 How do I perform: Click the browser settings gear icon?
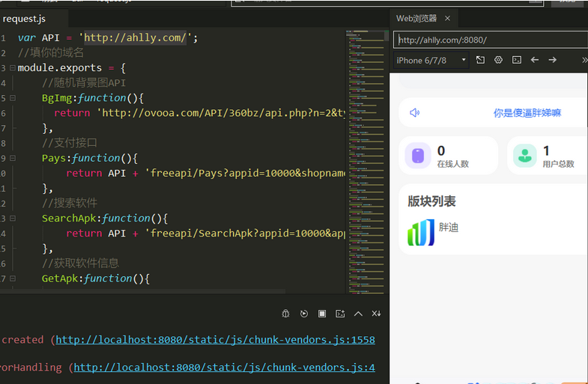[498, 60]
